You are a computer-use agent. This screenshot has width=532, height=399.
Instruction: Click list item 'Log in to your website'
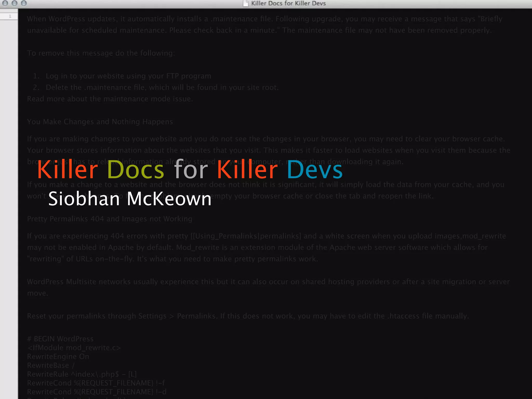click(x=128, y=76)
